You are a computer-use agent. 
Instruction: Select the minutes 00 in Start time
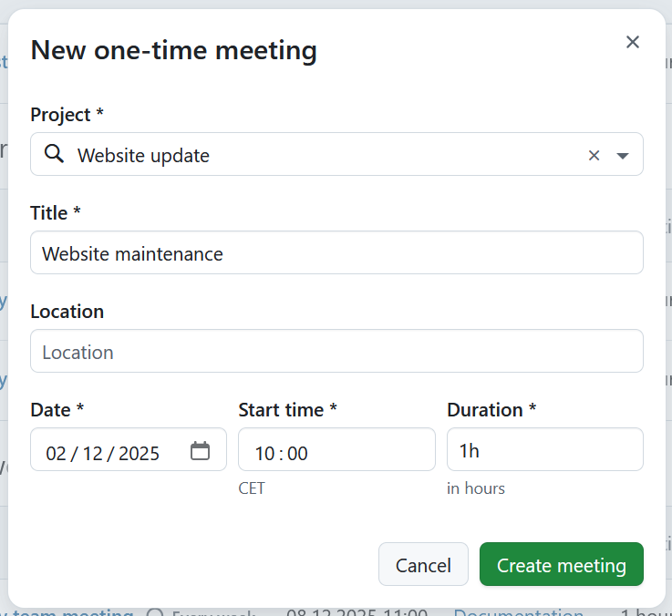coord(298,453)
